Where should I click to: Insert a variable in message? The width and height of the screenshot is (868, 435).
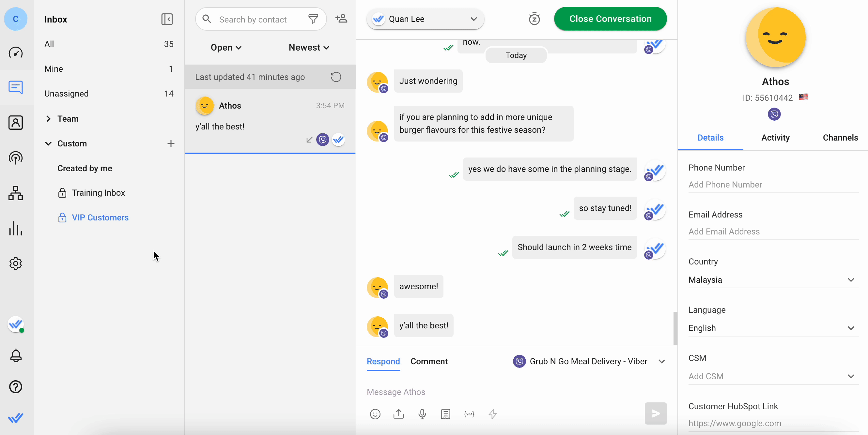pos(469,414)
